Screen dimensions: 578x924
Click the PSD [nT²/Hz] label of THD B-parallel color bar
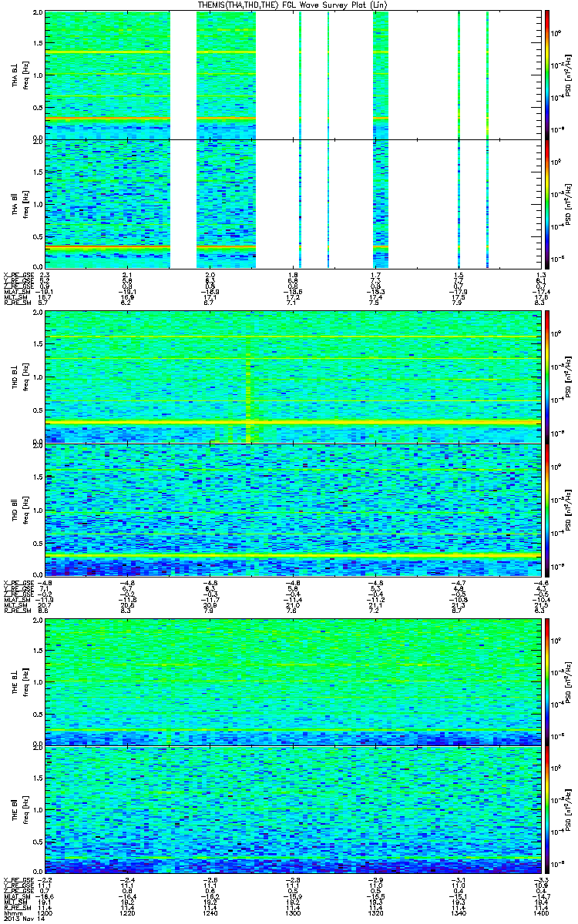point(567,510)
